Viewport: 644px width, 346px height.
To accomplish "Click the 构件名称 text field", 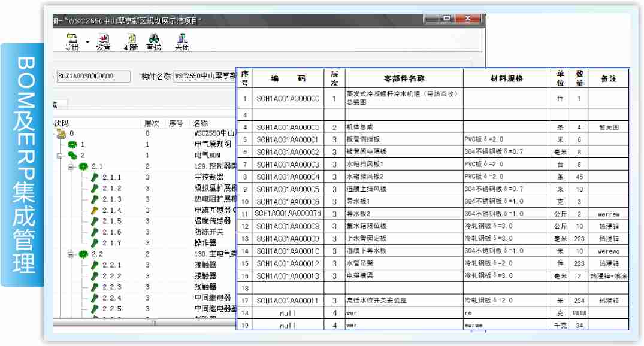I will 204,76.
